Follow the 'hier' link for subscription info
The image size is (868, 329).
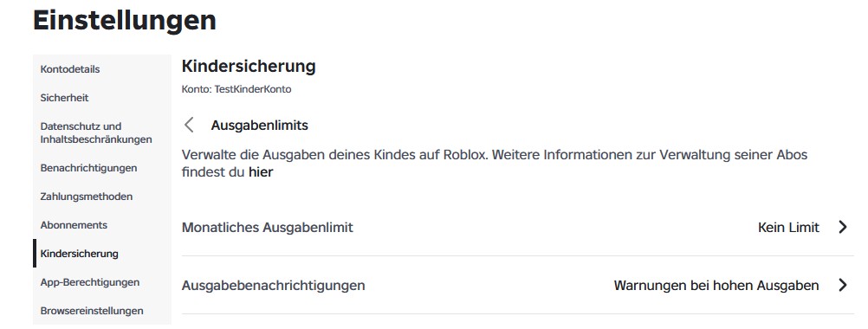tap(260, 172)
